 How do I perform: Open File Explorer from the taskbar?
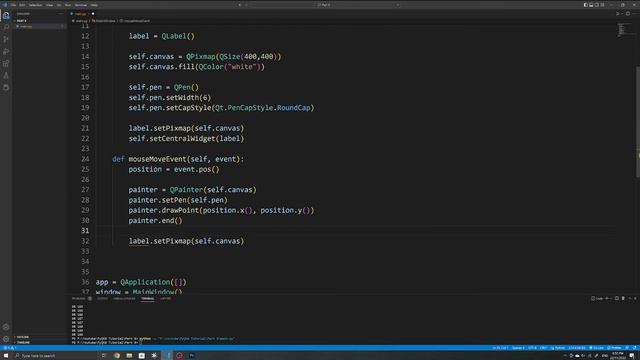tap(129, 356)
